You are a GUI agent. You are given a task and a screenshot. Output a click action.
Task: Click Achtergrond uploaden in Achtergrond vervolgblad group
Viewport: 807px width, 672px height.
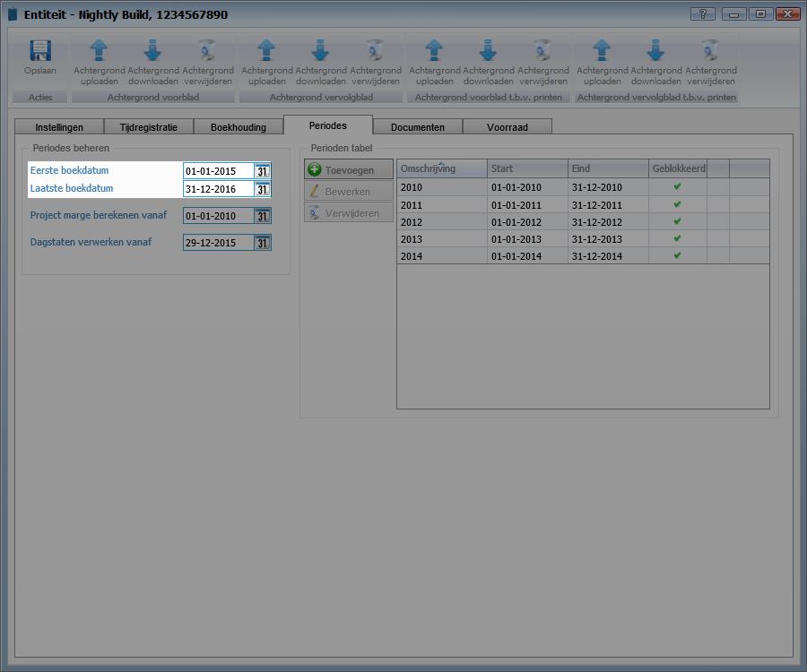point(266,52)
